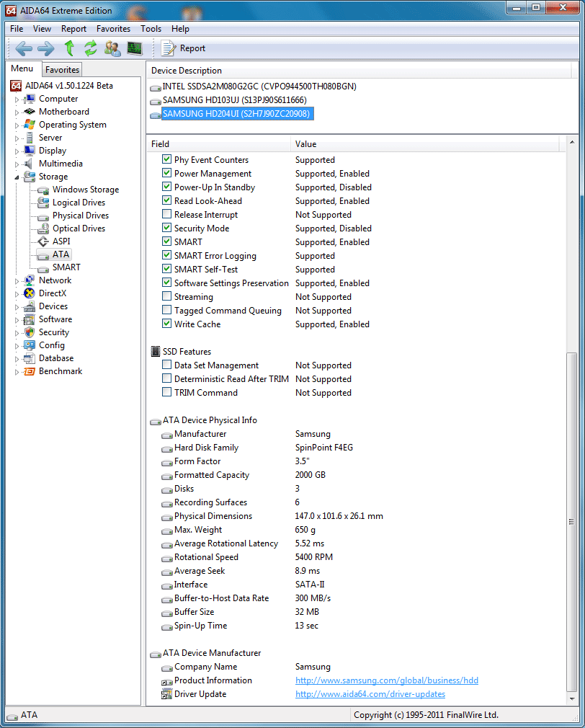Open the View menu
Screen dimensions: 585x728
42,29
